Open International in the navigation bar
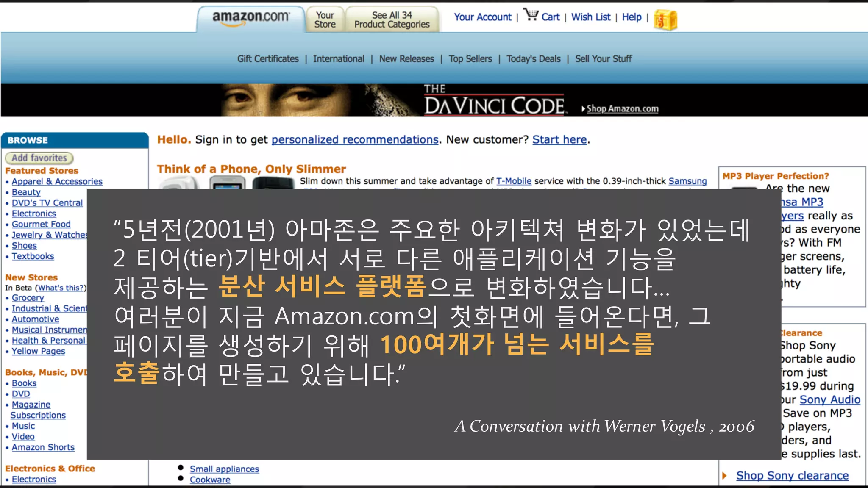This screenshot has height=488, width=868. pos(339,59)
